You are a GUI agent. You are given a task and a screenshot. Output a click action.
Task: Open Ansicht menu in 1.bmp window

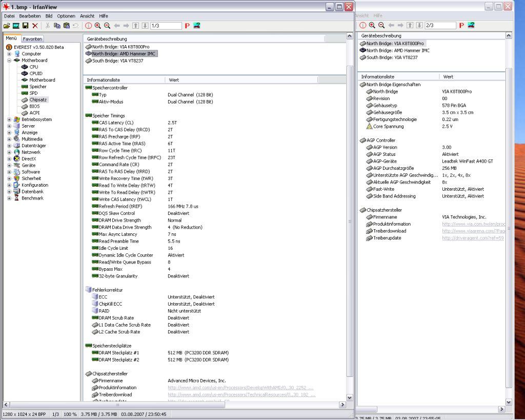point(87,16)
